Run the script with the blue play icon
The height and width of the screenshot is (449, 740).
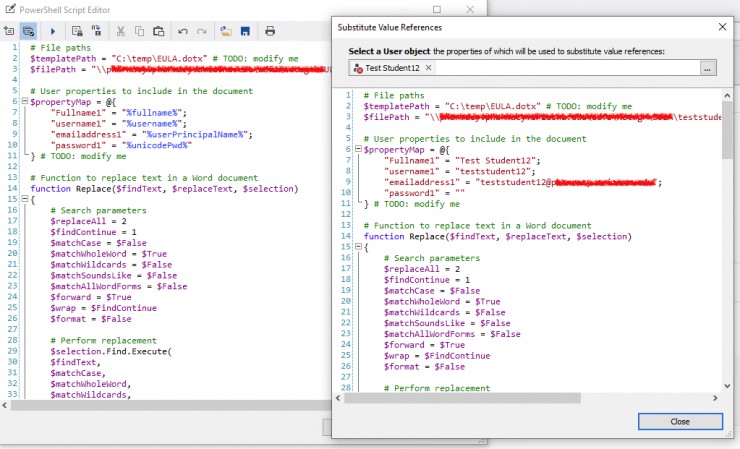(x=53, y=31)
